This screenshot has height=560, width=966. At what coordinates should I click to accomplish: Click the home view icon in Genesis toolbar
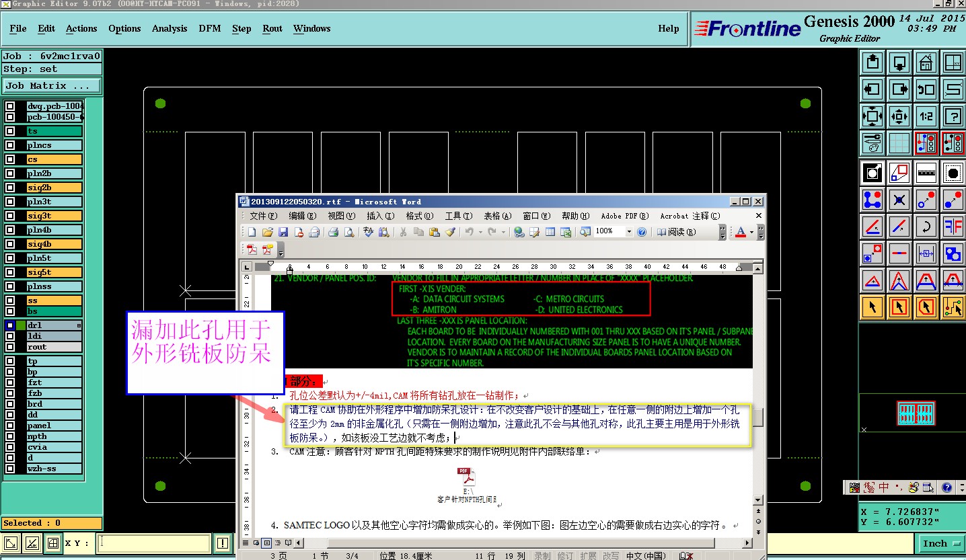pos(926,63)
